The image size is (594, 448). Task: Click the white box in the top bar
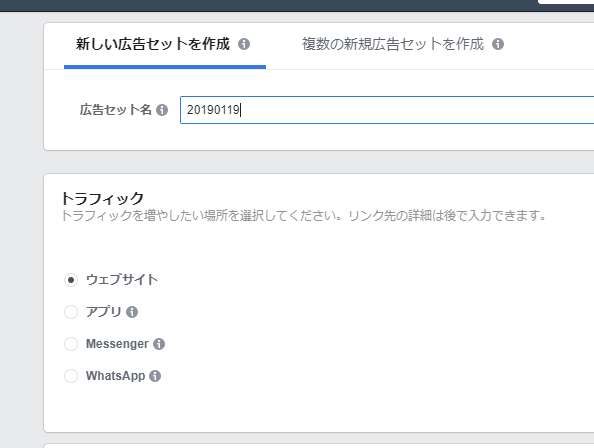pos(566,2)
